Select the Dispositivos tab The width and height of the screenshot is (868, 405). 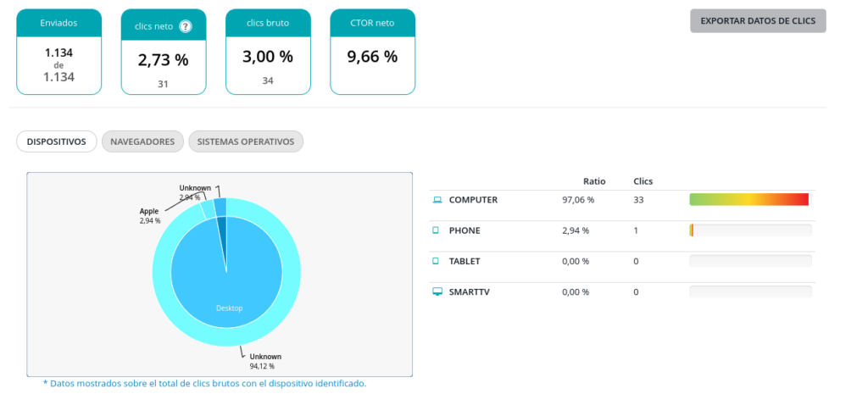tap(56, 141)
